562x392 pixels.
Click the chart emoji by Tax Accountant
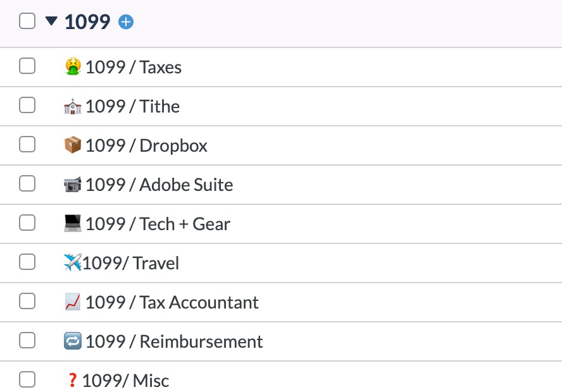(73, 302)
